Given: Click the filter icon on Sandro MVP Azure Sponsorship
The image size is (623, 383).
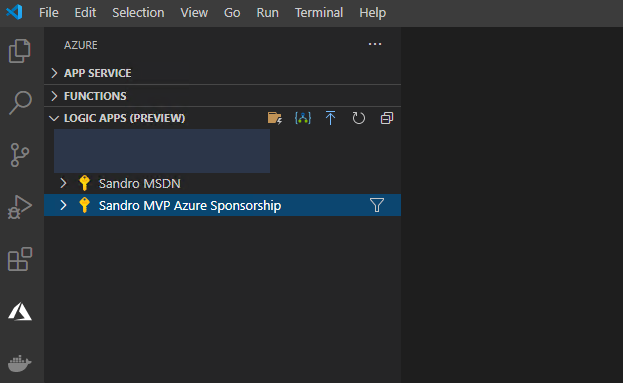Looking at the screenshot, I should pos(377,205).
